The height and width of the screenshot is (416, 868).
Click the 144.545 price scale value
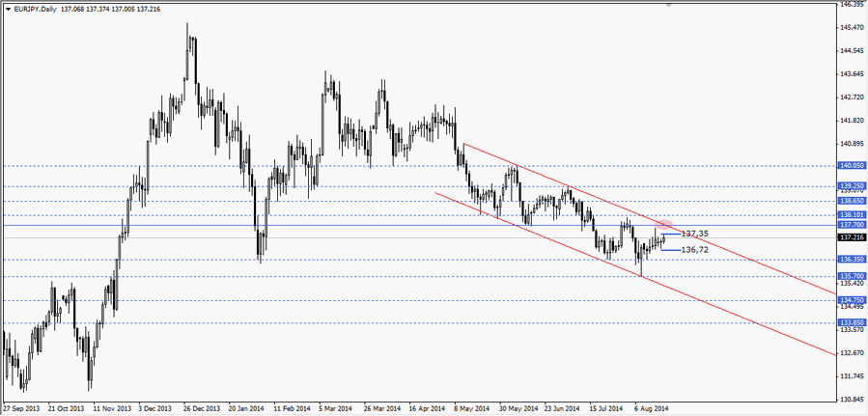click(x=853, y=50)
